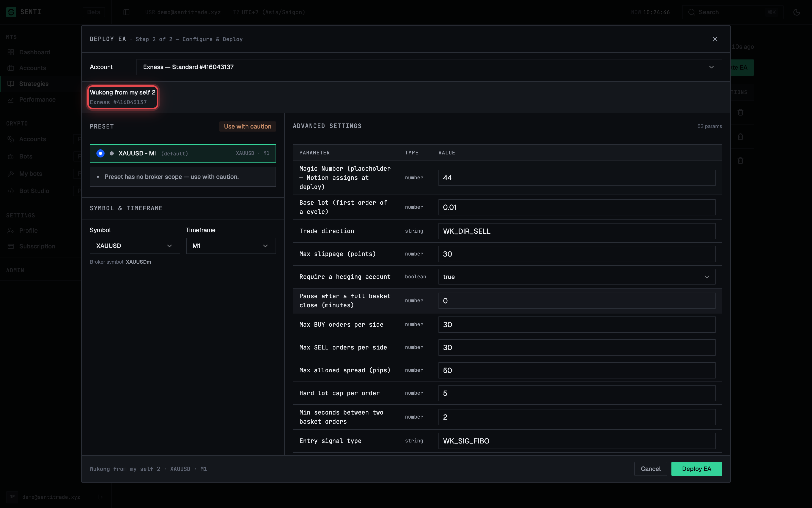Close the Deploy EA dialog
This screenshot has width=812, height=508.
point(715,39)
